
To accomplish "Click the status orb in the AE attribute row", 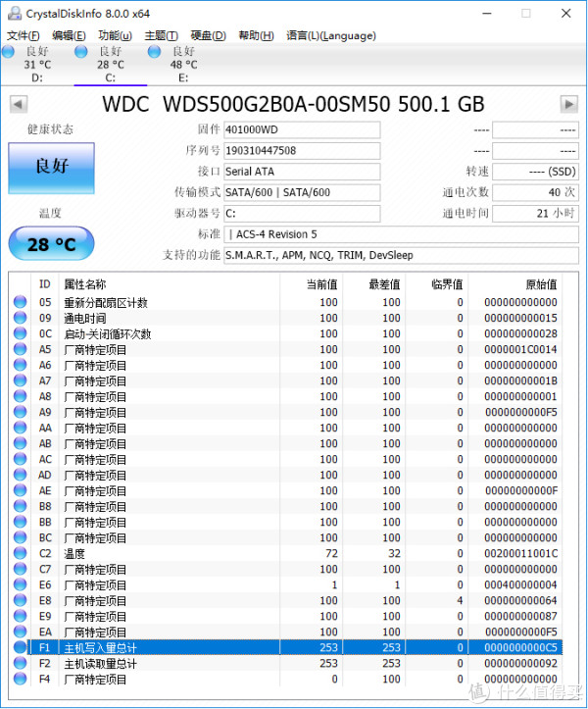I will (20, 490).
